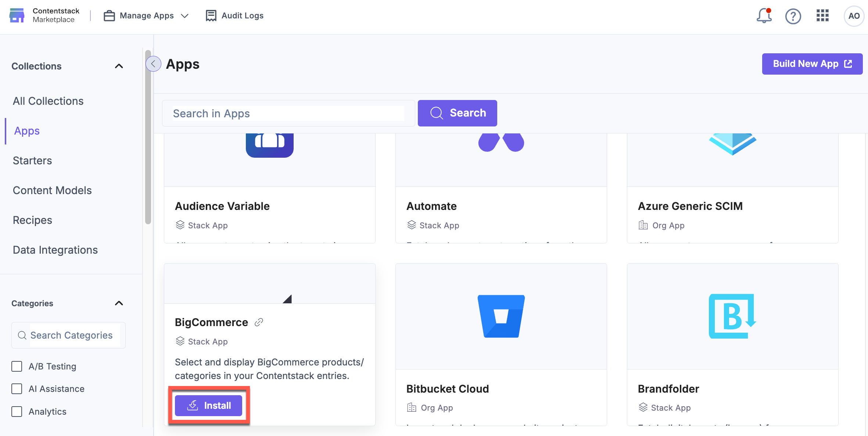Open the app switcher grid icon

click(x=822, y=16)
